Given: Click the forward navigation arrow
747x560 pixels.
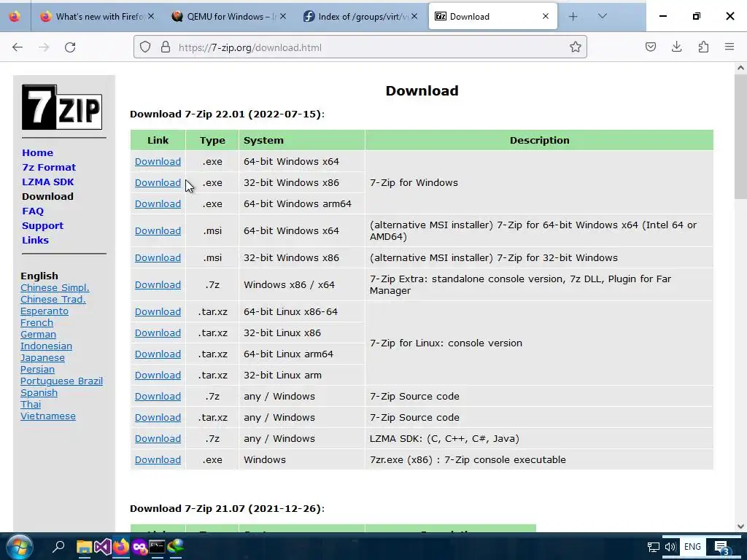Looking at the screenshot, I should (44, 47).
